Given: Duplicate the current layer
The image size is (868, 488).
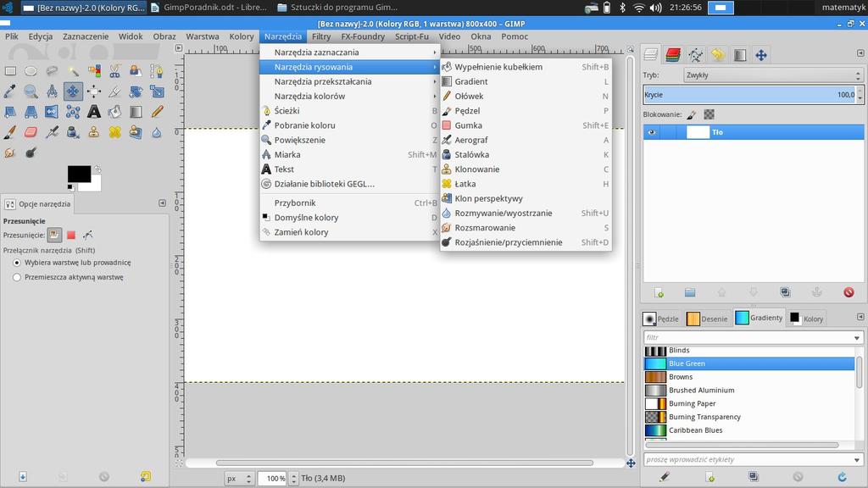Looking at the screenshot, I should coord(785,292).
